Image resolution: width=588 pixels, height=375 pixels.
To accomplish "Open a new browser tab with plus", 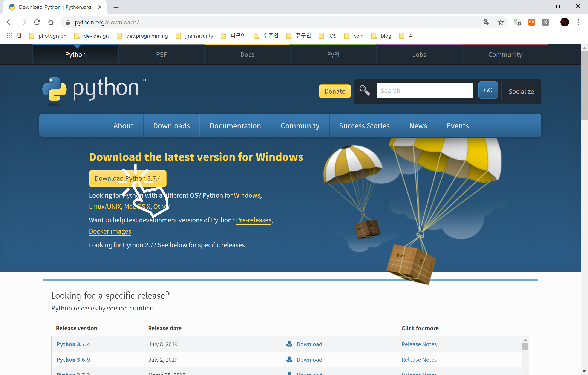I will tap(116, 7).
